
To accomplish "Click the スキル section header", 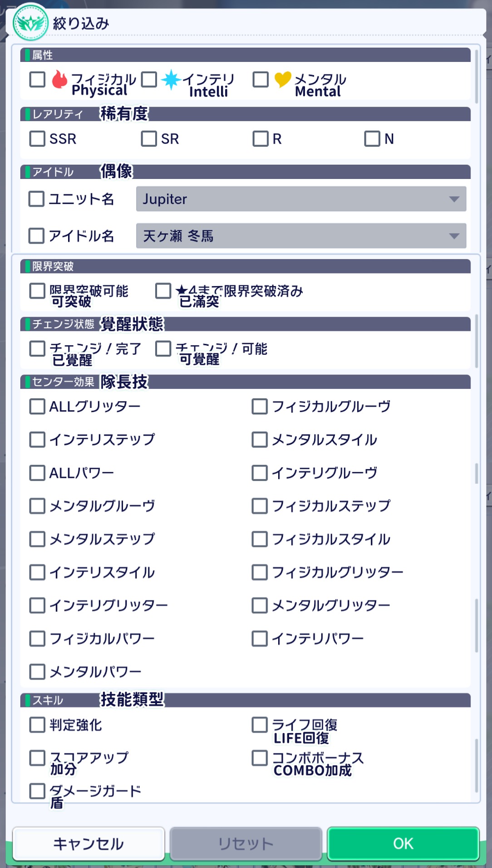I will (x=245, y=700).
